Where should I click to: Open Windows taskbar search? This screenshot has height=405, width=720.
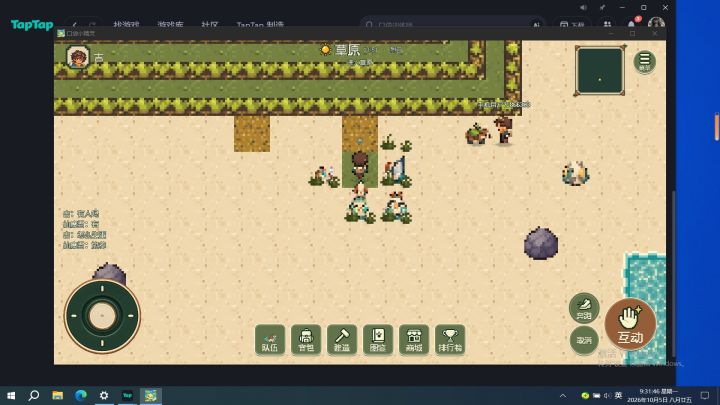coord(34,395)
